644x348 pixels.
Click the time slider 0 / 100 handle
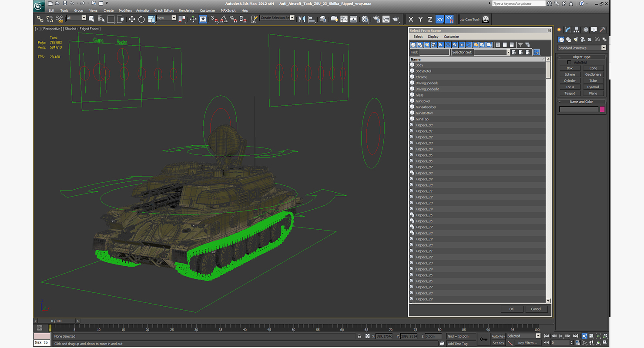(x=56, y=321)
